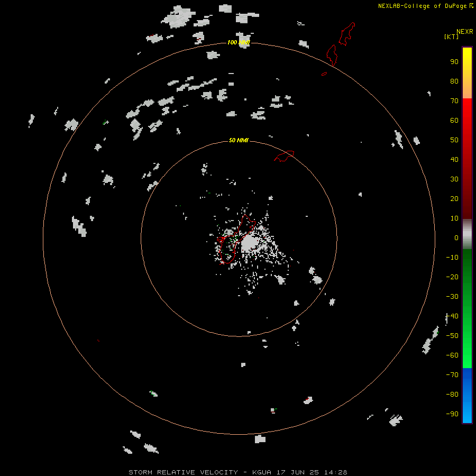Pick the yellow segment atop the color bar
Image resolution: width=476 pixels, height=476 pixels.
point(467,58)
